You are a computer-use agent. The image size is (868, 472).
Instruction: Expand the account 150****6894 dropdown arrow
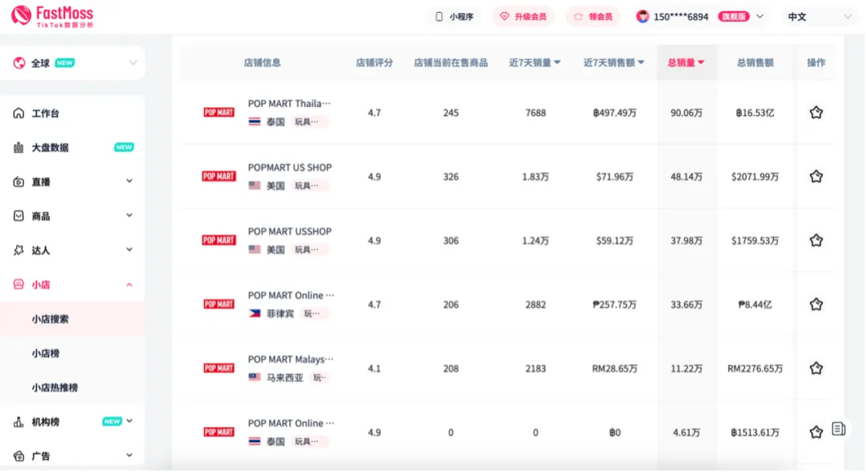coord(760,17)
